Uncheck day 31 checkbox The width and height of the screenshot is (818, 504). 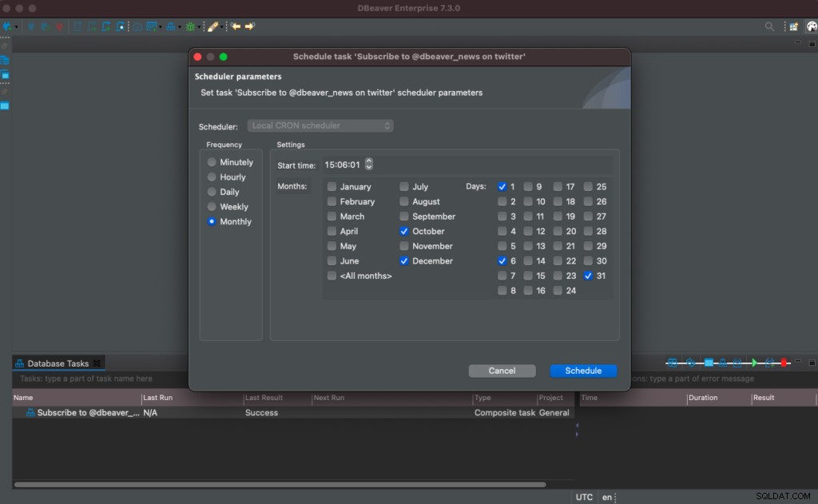(x=588, y=276)
